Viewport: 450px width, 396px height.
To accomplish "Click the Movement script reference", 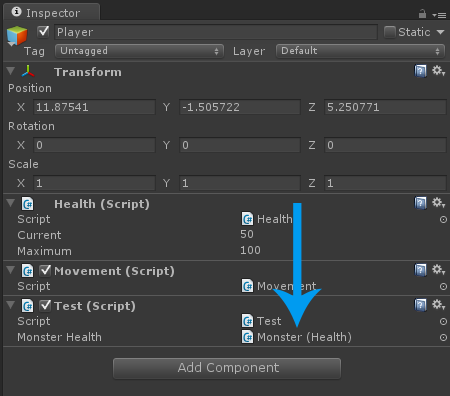I will (279, 286).
